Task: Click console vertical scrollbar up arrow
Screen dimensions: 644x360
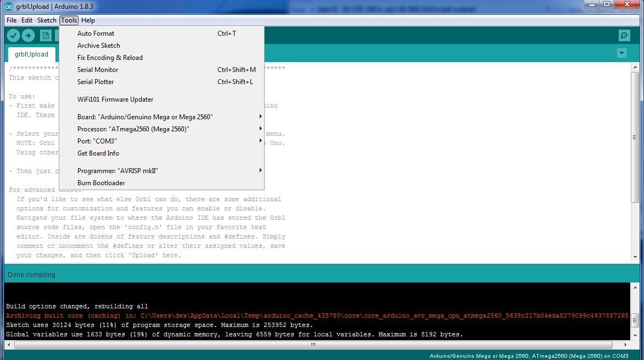Action: coord(635,287)
